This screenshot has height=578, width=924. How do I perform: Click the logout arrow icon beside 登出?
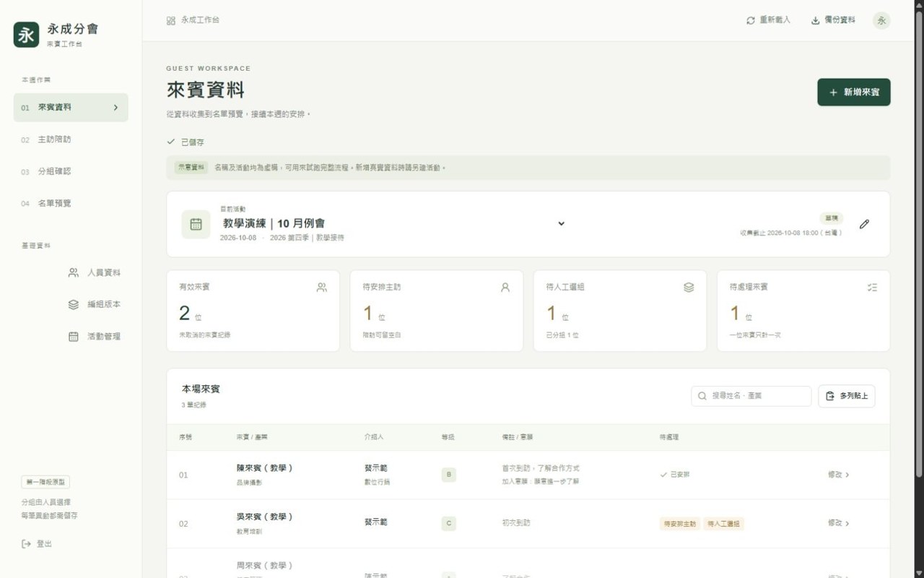(x=27, y=543)
